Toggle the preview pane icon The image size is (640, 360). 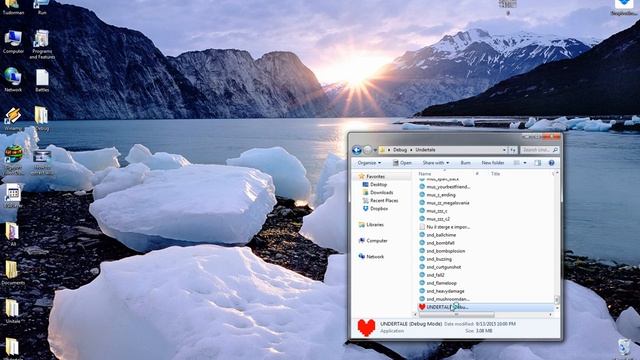click(x=538, y=163)
